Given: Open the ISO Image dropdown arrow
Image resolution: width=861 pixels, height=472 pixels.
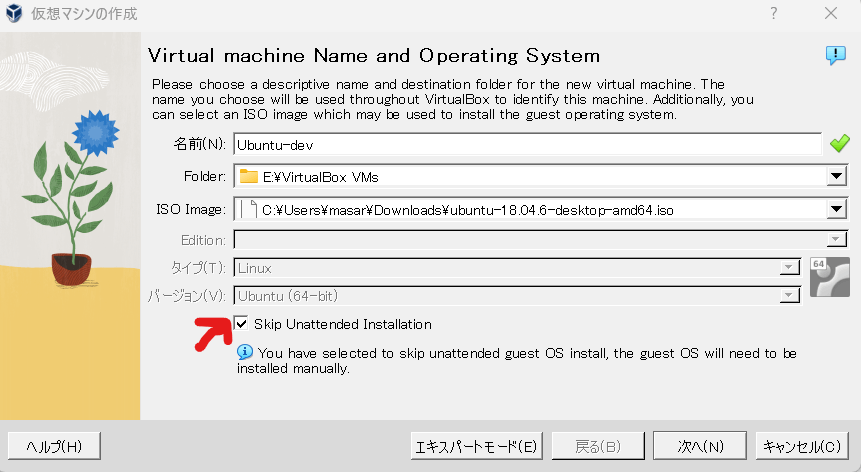Looking at the screenshot, I should tap(836, 209).
